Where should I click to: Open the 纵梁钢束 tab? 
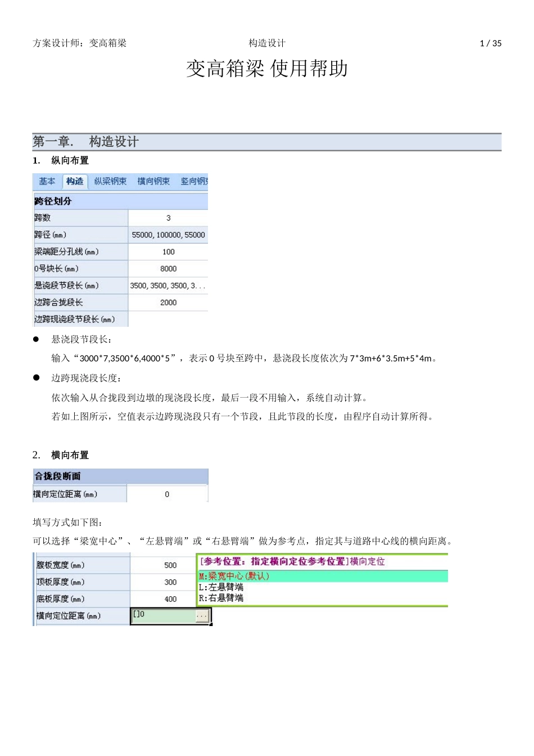coord(110,181)
